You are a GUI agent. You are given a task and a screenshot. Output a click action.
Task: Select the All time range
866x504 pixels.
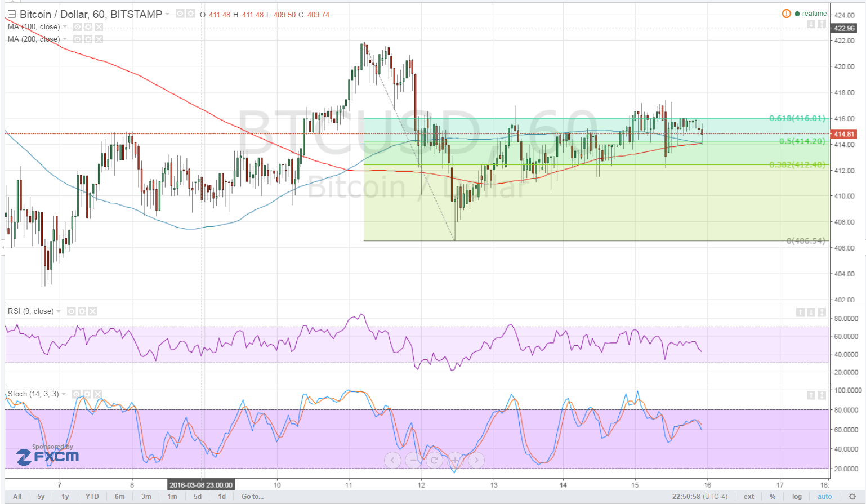click(17, 497)
